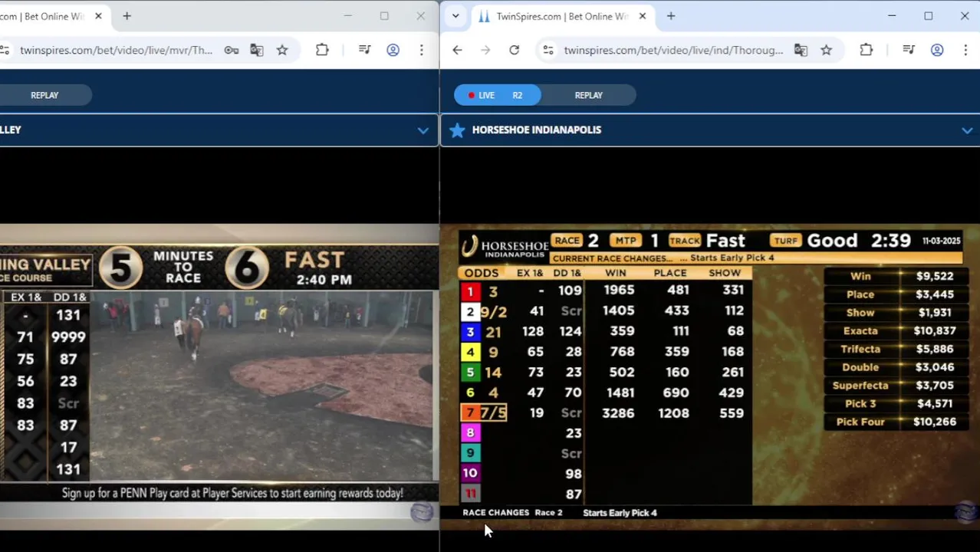Screen dimensions: 980x552
Task: Select LIVE R2 toggle in right window
Action: pyautogui.click(x=497, y=95)
